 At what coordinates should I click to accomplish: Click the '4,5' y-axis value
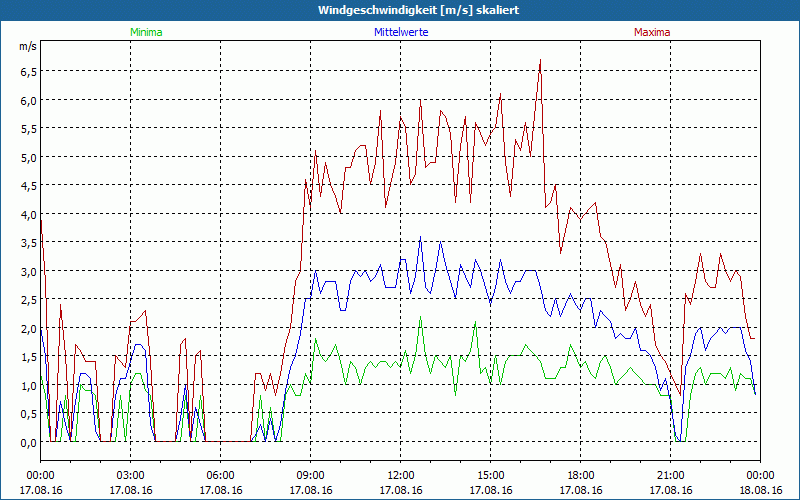[29, 186]
